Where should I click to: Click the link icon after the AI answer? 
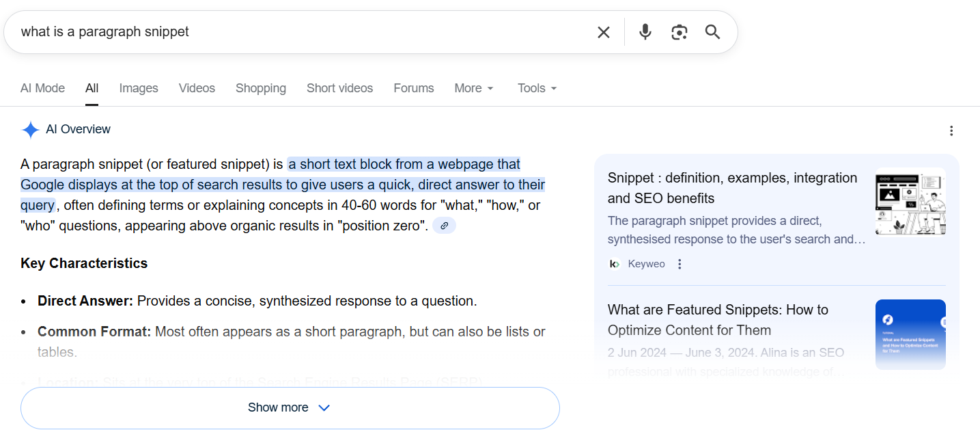(x=444, y=225)
